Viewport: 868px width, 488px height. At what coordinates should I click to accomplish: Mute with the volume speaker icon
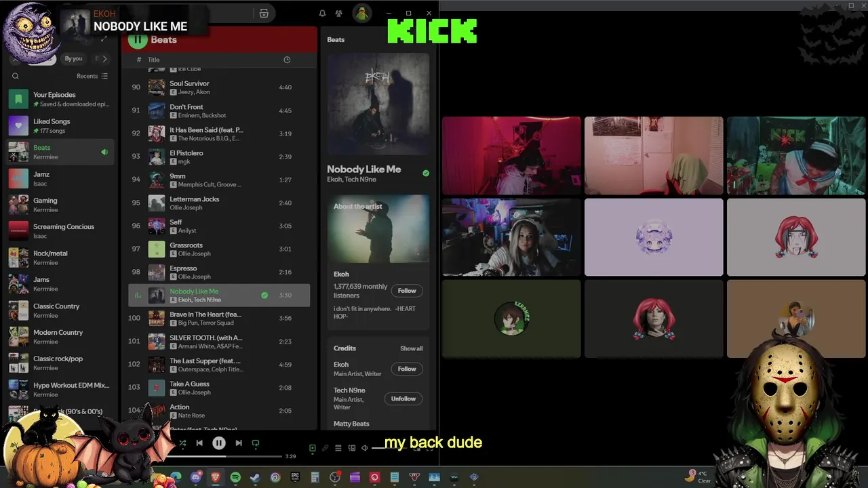(x=365, y=448)
